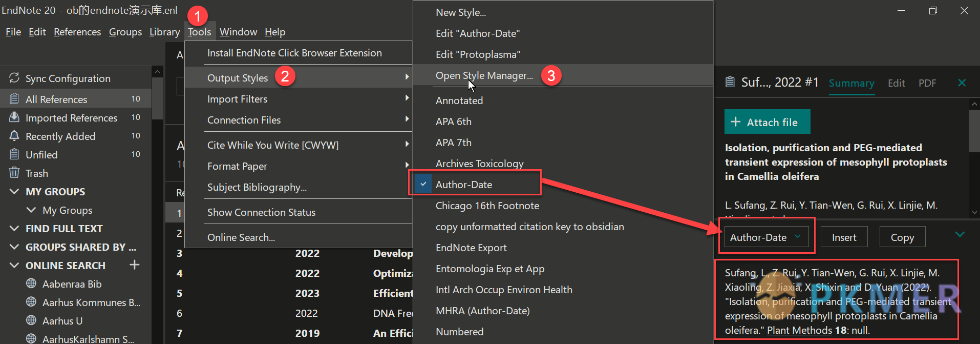Click the clipboard icon beside Suf..., 2022 #1

point(730,82)
